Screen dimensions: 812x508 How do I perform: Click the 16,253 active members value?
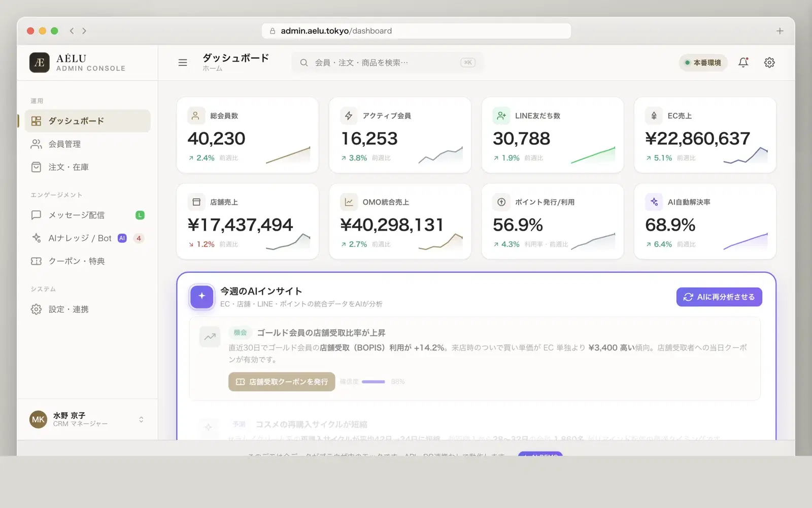tap(369, 138)
